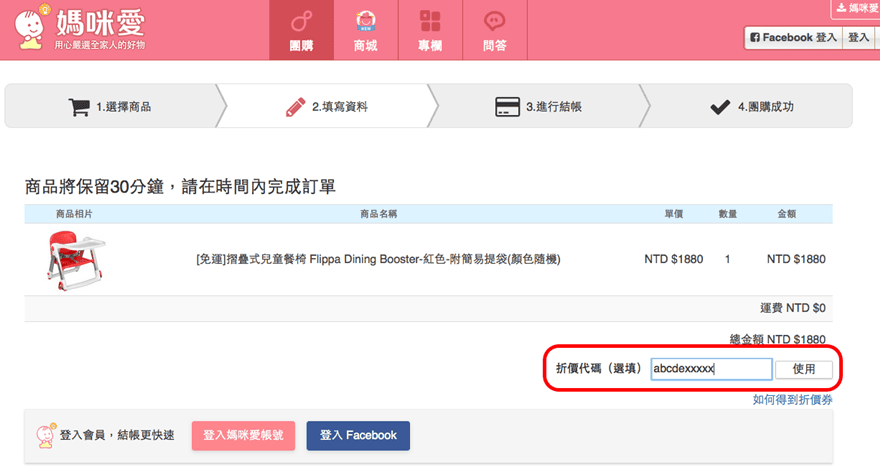Click the checkmark icon in step 4
This screenshot has height=472, width=880.
point(719,106)
